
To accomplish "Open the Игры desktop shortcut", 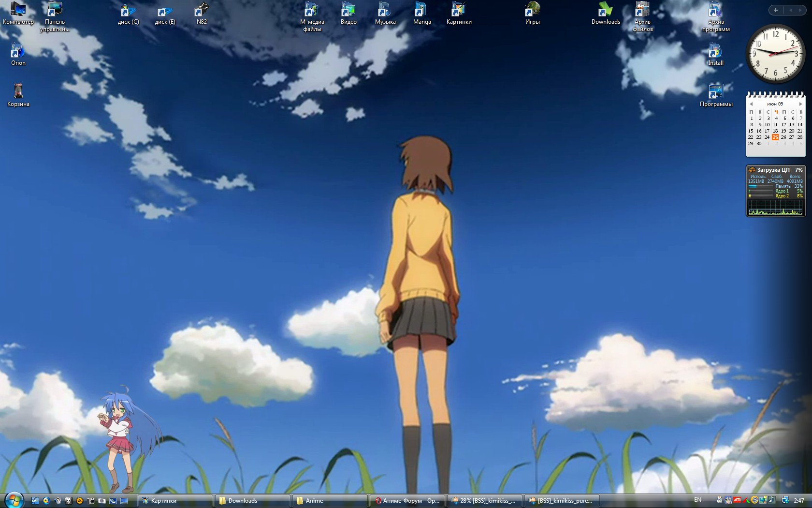I will coord(532,13).
